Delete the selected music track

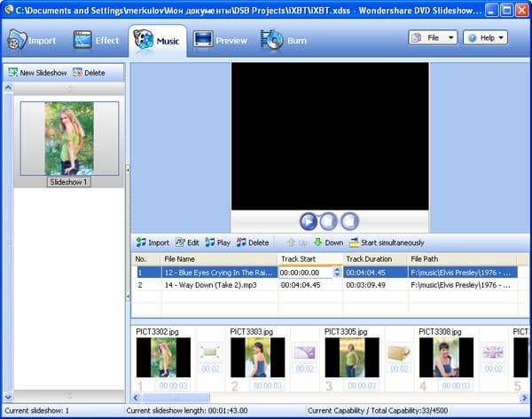pos(253,242)
